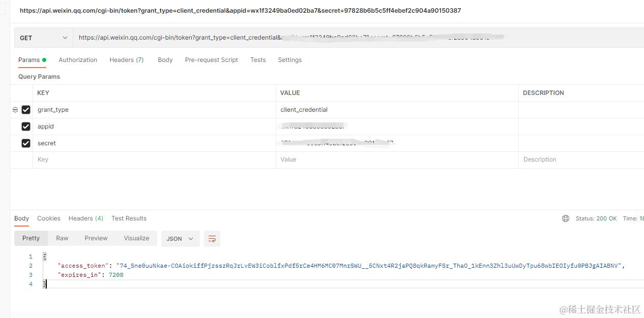Viewport: 644px width, 318px height.
Task: Open the request Settings tab
Action: click(x=290, y=60)
